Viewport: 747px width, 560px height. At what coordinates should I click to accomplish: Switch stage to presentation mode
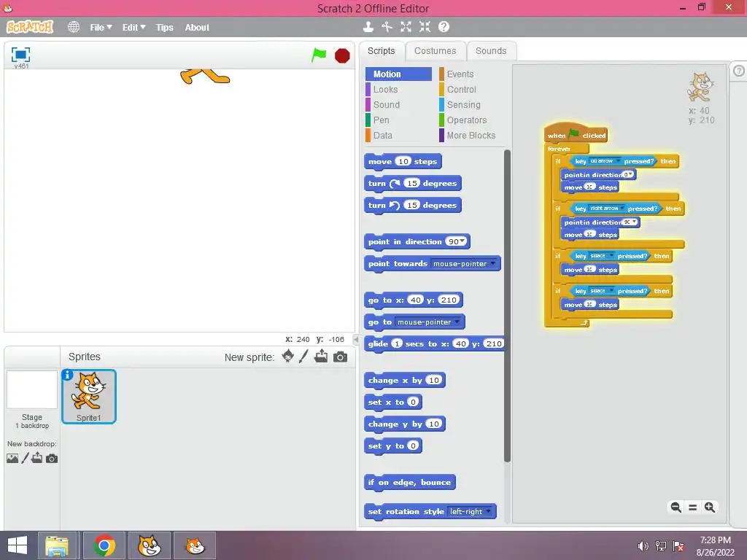[x=20, y=55]
